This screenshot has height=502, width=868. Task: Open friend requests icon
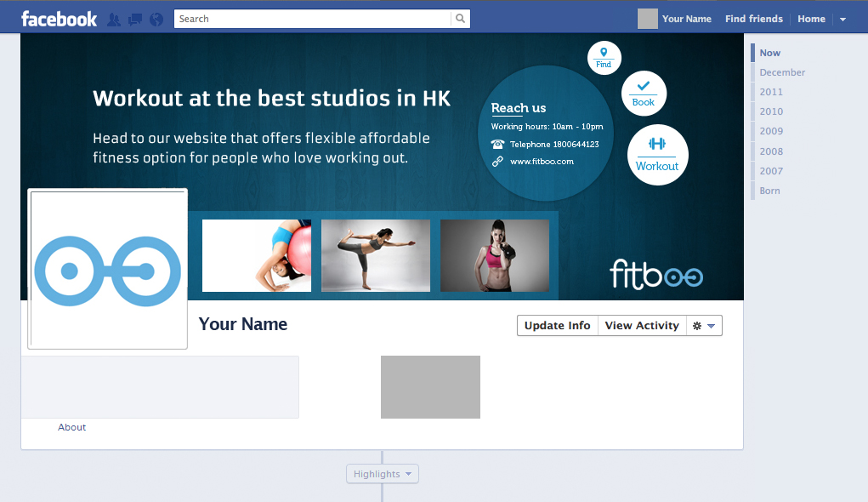(x=114, y=20)
